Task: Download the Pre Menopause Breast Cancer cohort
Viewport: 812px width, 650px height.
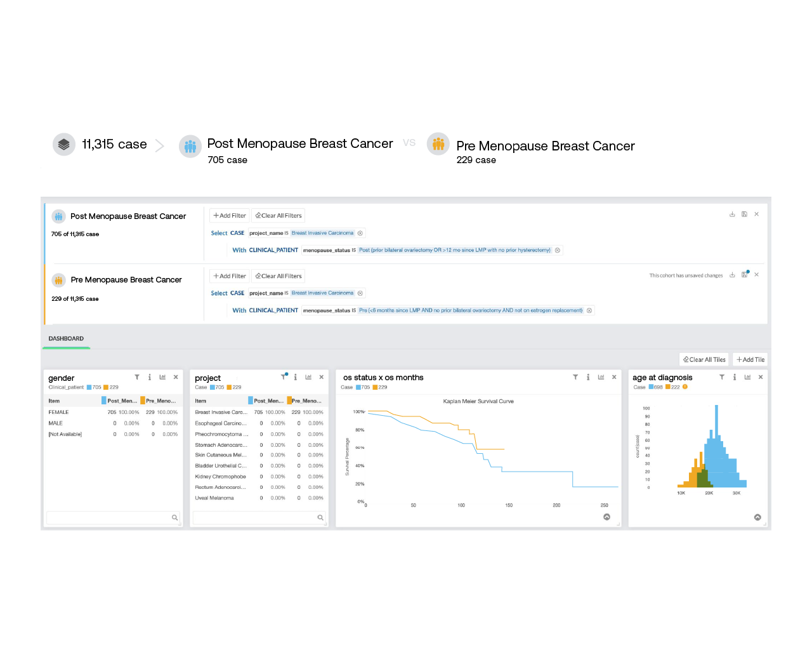Action: click(732, 275)
